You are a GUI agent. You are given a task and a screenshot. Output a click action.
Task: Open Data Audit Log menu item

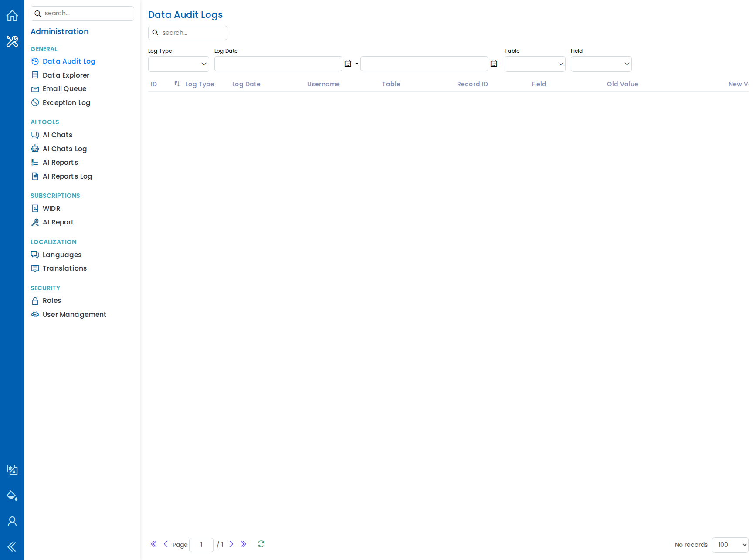pos(69,61)
